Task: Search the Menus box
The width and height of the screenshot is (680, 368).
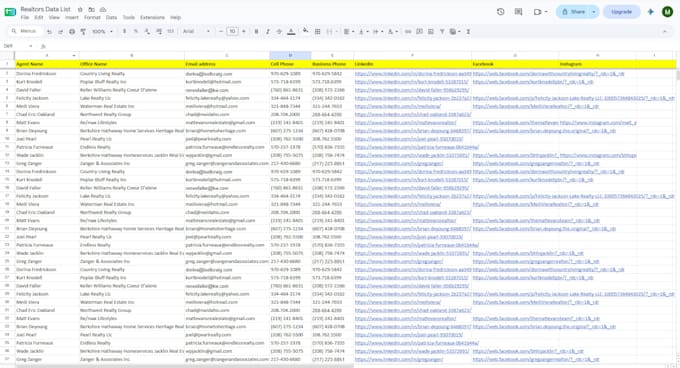Action: pos(25,32)
